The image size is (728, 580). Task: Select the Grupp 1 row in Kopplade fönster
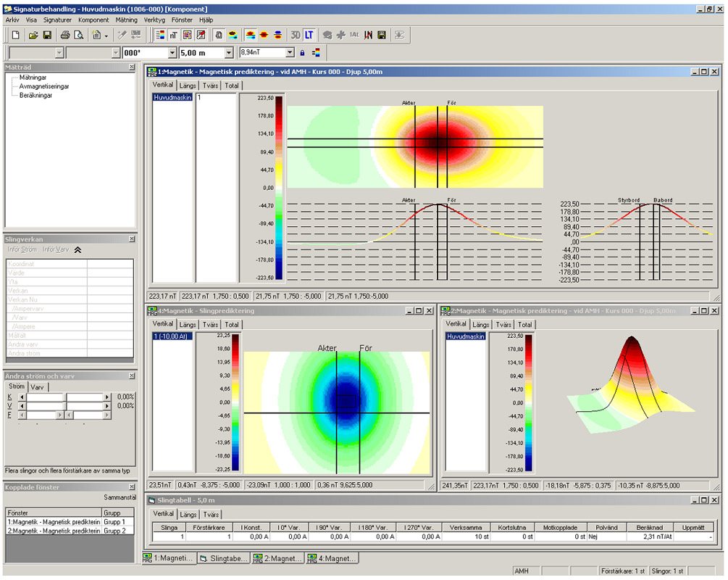(x=70, y=522)
